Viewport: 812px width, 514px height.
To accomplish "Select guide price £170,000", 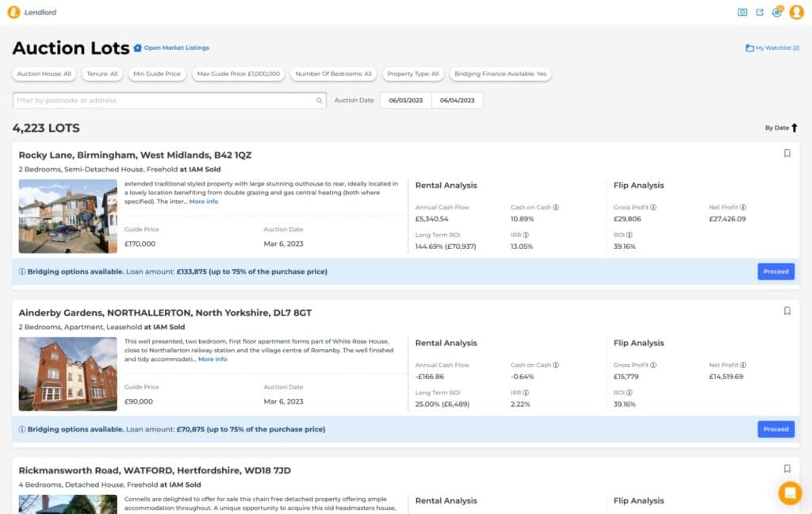I will pos(140,244).
